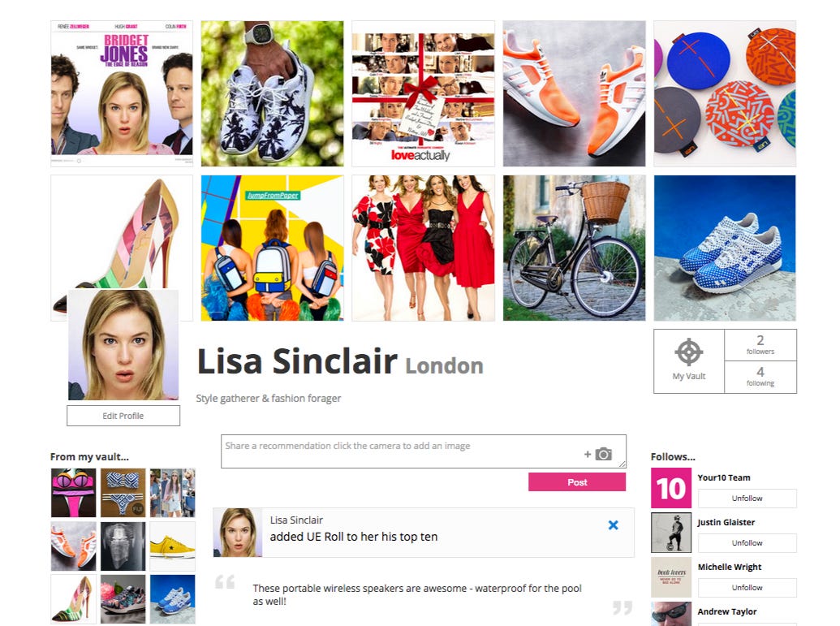Unfollow Michelle Wright
This screenshot has height=626, width=840.
pyautogui.click(x=747, y=587)
